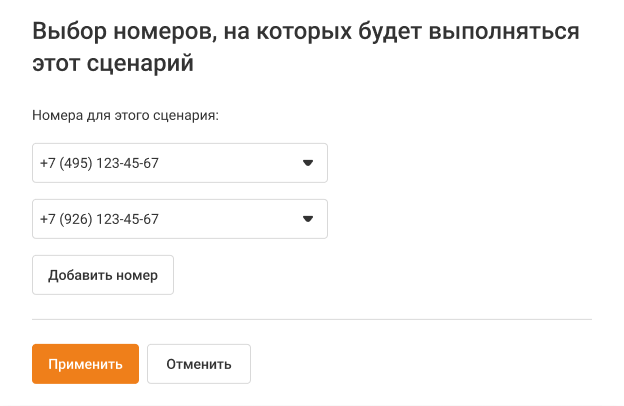
Task: Expand the +7 (926) 123-45-67 number dropdown
Action: point(180,219)
